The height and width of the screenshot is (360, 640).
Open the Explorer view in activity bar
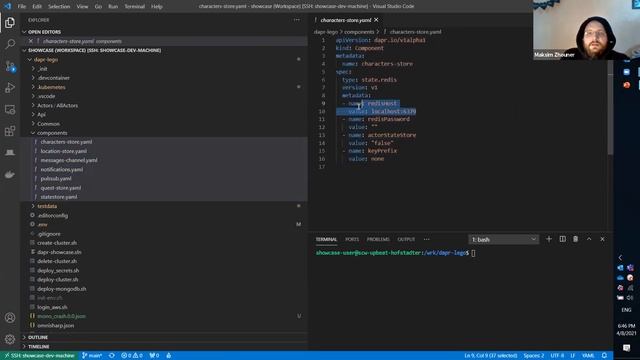pos(10,22)
